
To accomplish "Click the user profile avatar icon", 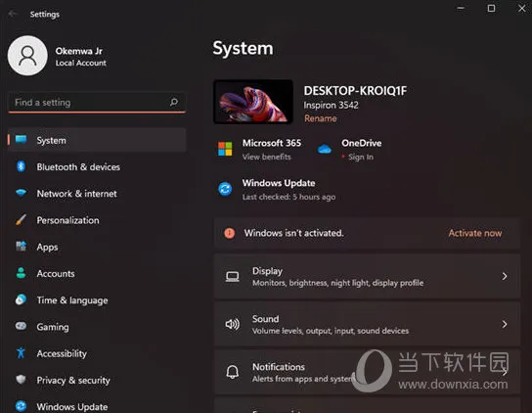I will (27, 56).
